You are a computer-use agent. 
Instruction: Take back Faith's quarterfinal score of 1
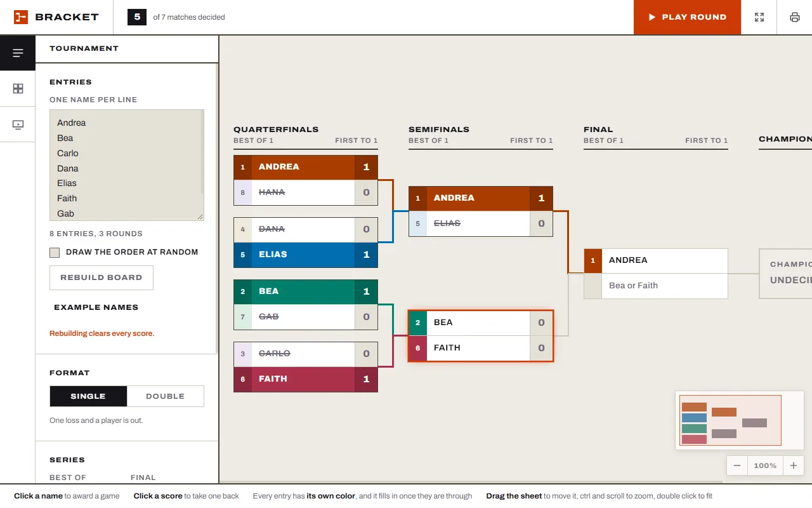(366, 379)
